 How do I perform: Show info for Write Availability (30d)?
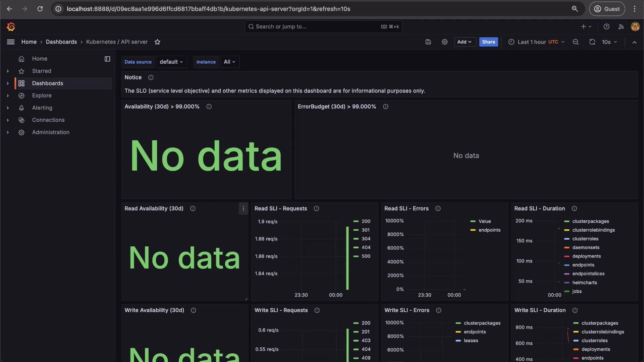(194, 310)
